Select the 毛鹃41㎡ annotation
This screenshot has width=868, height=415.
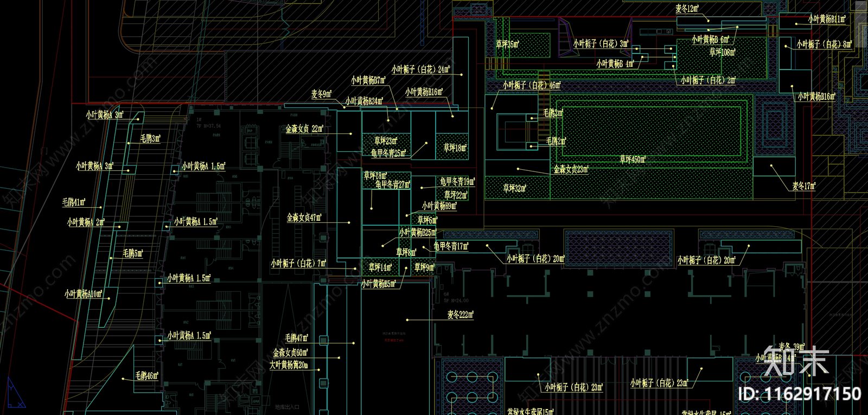[74, 202]
